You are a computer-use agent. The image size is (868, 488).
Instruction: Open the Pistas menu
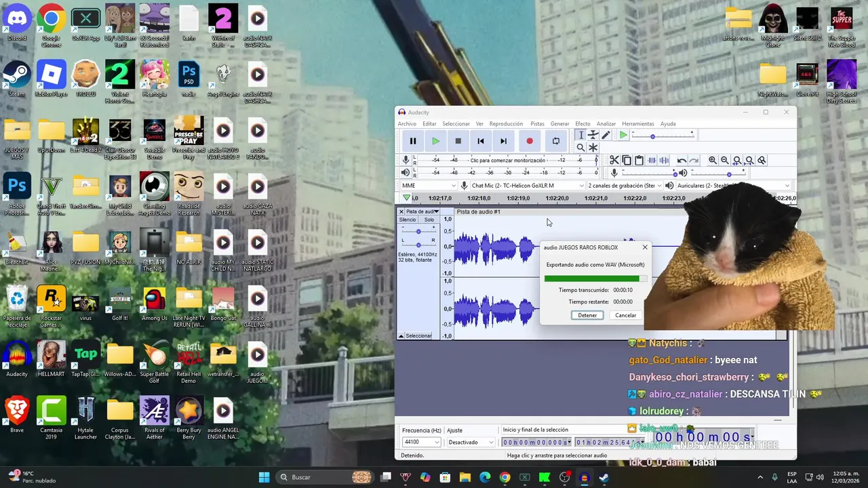pos(537,124)
